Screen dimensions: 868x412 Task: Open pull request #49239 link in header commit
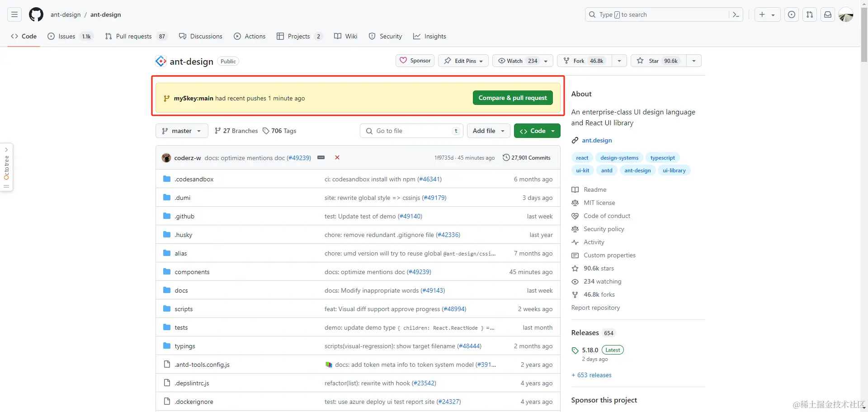[299, 158]
